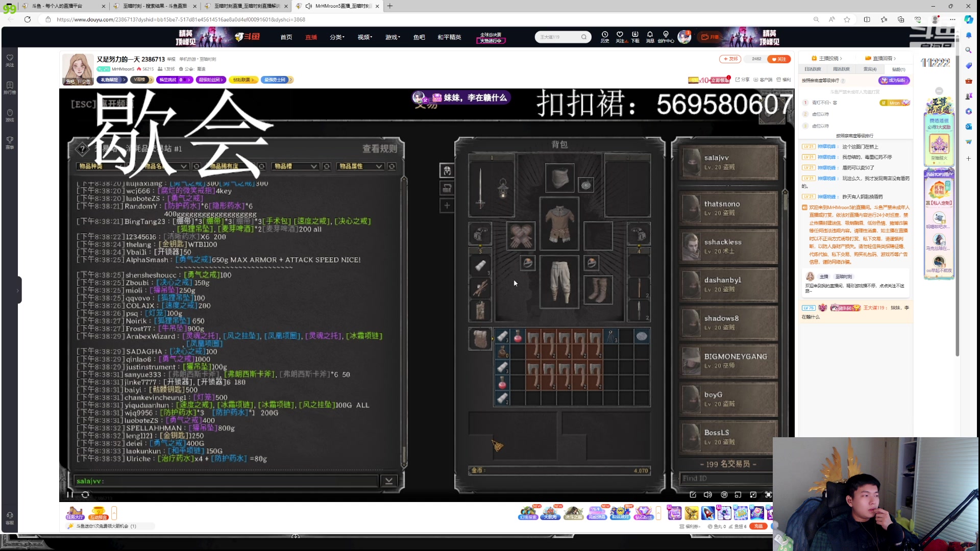Click the 下载 download icon in header
980x551 pixels.
[x=635, y=37]
